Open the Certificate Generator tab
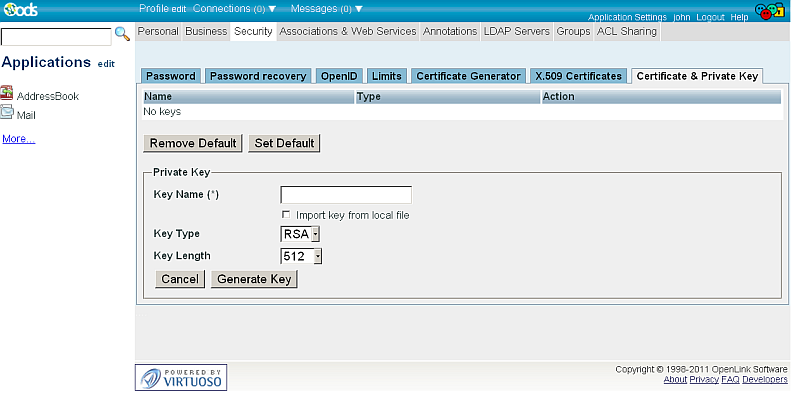The image size is (800, 397). [468, 76]
